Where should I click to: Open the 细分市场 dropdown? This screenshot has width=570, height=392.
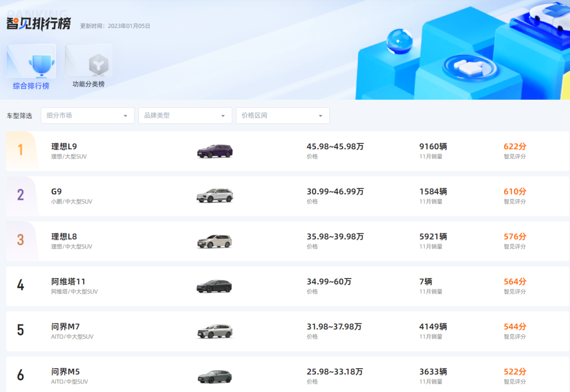pos(88,116)
